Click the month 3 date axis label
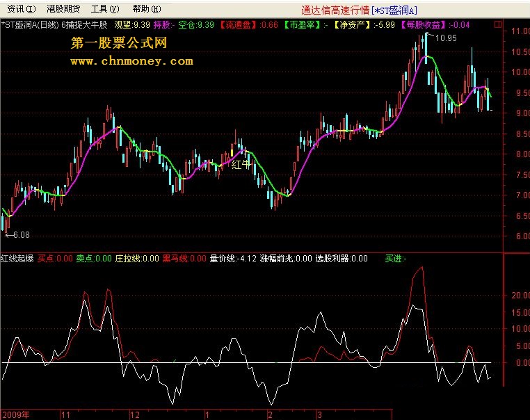530x420 pixels. [319, 415]
